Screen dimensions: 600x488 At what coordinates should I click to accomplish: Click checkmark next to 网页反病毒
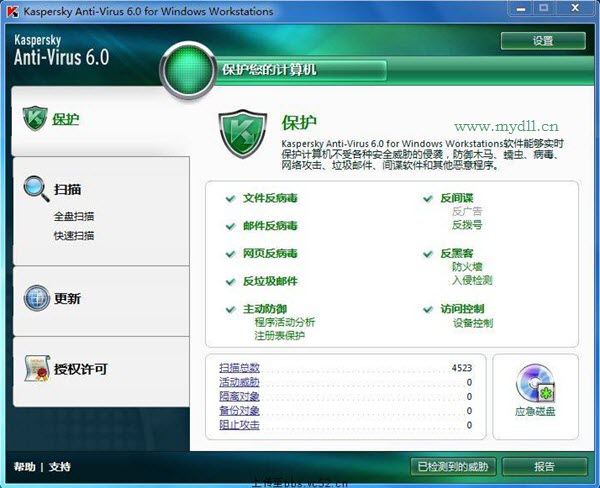230,254
